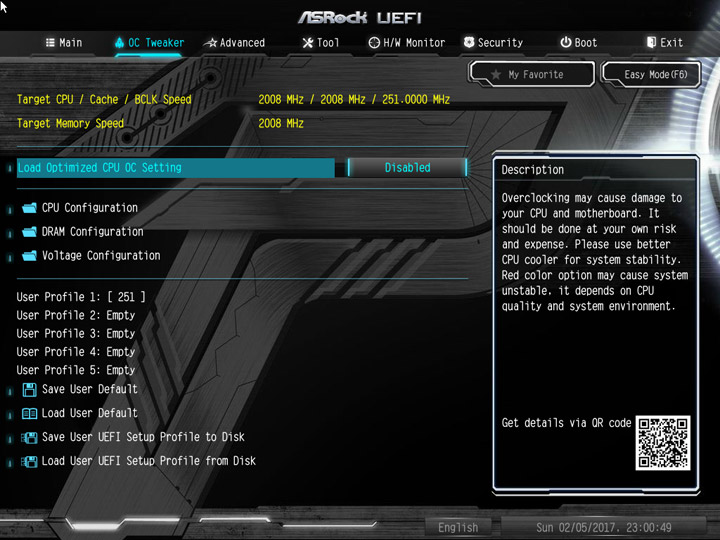Click the Exit door icon
720x540 pixels.
click(651, 43)
